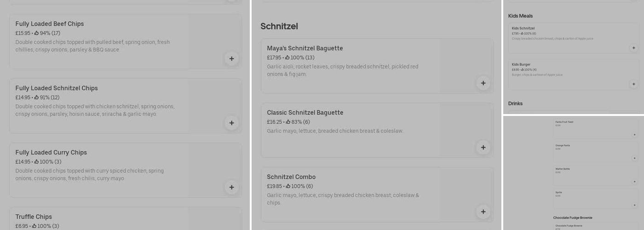Select the Drinks section heading
644x230 pixels.
(515, 103)
